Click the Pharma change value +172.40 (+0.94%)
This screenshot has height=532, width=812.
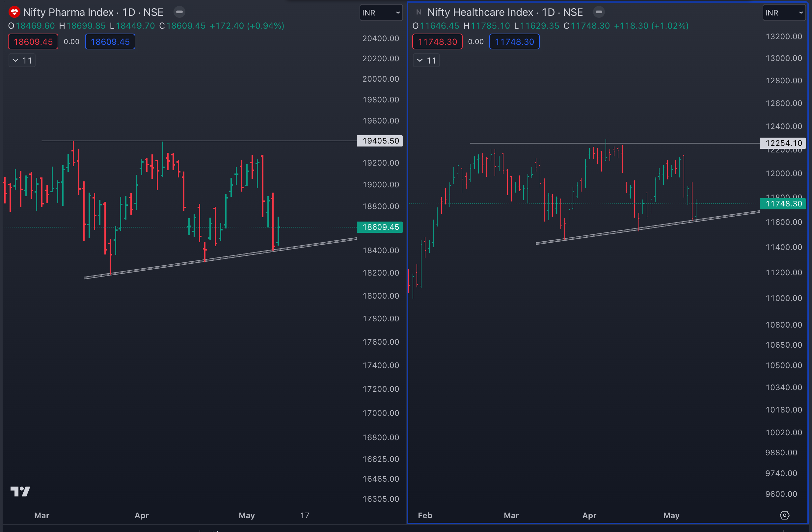click(x=247, y=26)
